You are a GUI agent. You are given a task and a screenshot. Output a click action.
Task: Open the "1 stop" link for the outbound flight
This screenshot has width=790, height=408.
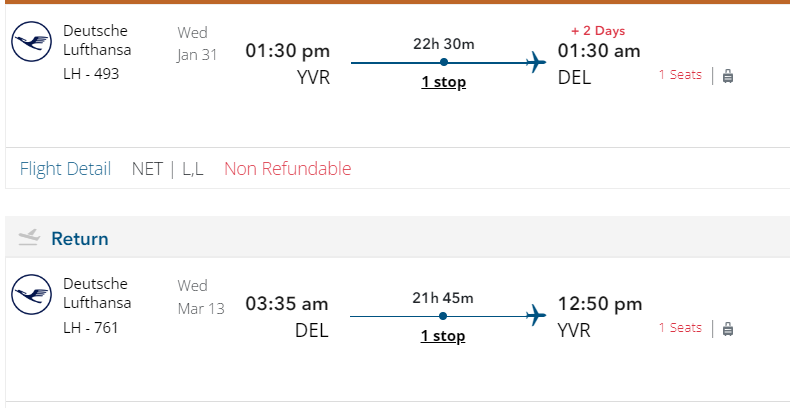tap(443, 82)
